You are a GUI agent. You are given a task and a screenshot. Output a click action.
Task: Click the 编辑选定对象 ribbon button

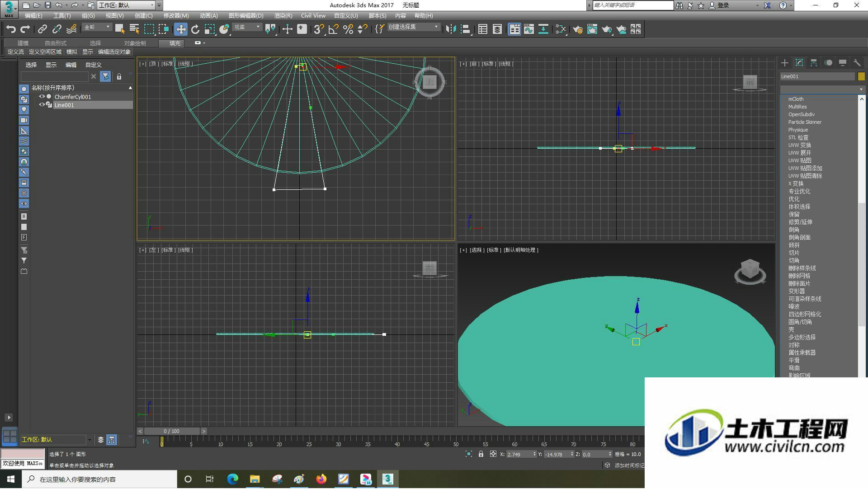click(x=114, y=52)
